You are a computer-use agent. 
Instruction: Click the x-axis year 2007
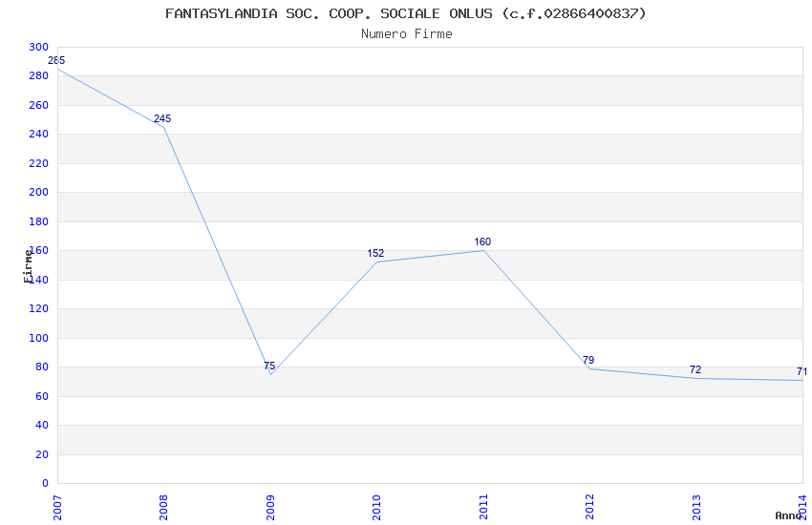[57, 508]
